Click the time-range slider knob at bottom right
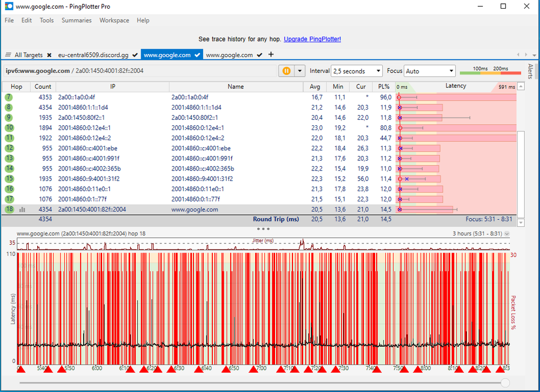Screen dimensions: 540x392 (x=505, y=382)
